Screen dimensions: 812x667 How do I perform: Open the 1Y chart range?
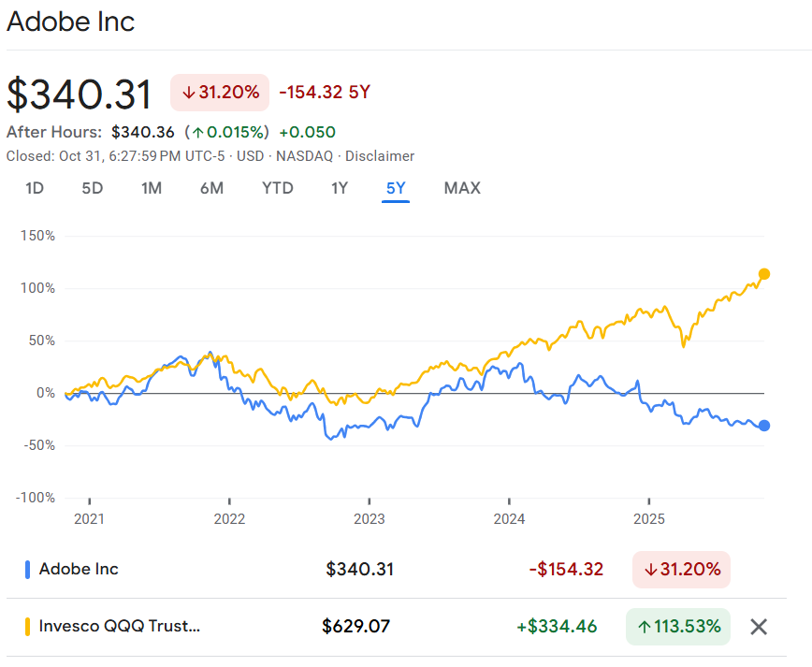(x=340, y=188)
